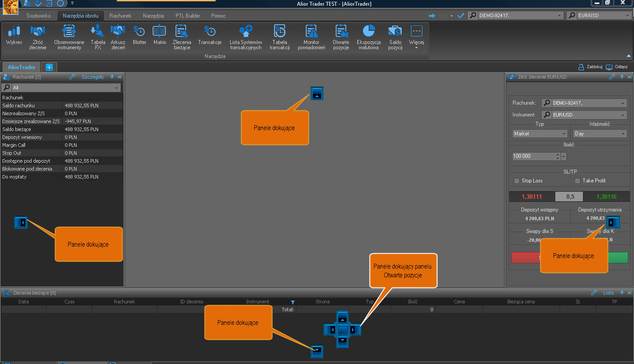Click the -945,97 PLN realized Z/S value
The height and width of the screenshot is (364, 634).
(78, 121)
